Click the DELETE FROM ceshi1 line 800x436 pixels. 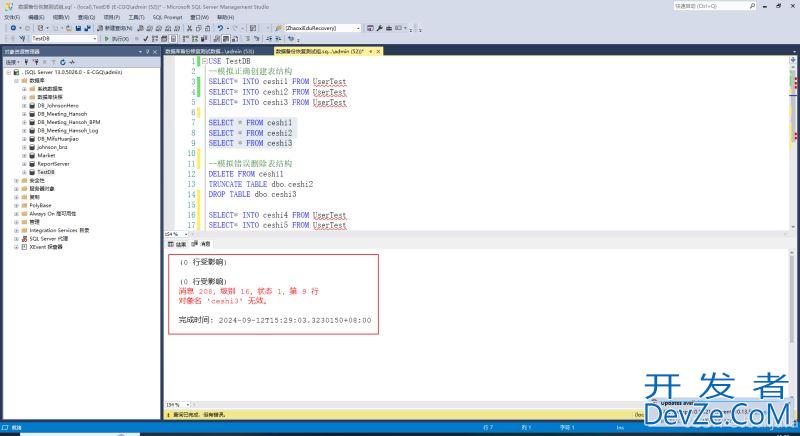pos(246,174)
